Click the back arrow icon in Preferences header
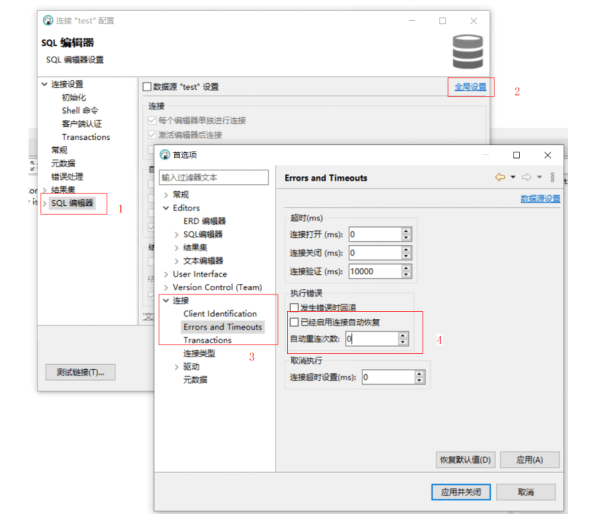 pyautogui.click(x=500, y=177)
